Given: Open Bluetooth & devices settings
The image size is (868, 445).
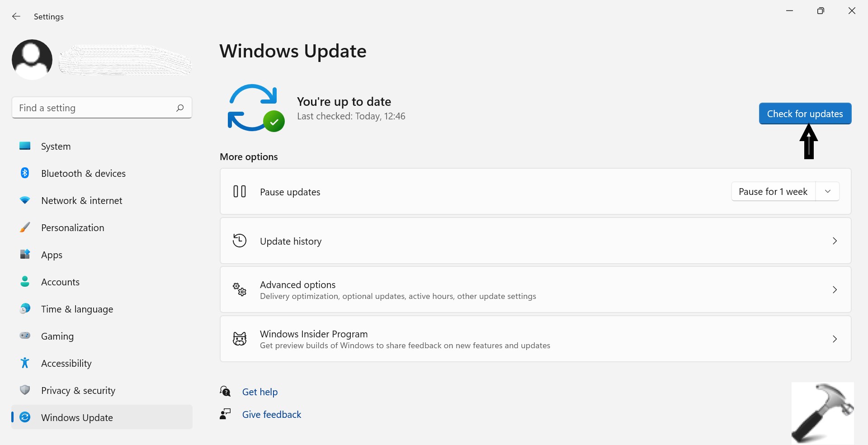Looking at the screenshot, I should 102,173.
